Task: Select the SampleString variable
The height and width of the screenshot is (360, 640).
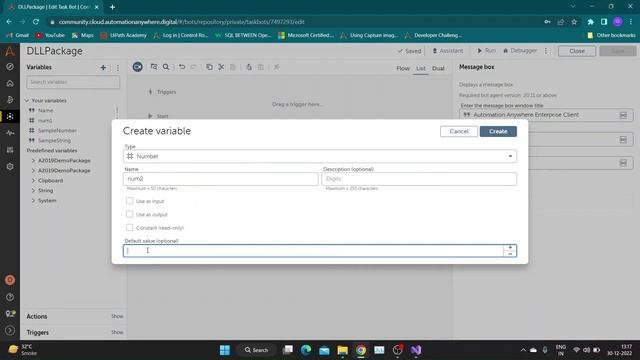Action: tap(54, 140)
